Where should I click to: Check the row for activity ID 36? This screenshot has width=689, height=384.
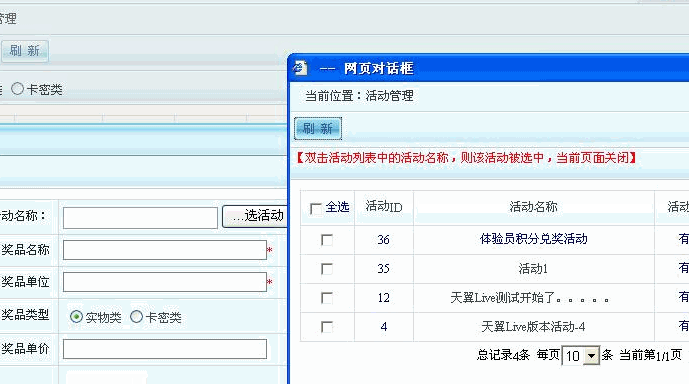tap(327, 240)
